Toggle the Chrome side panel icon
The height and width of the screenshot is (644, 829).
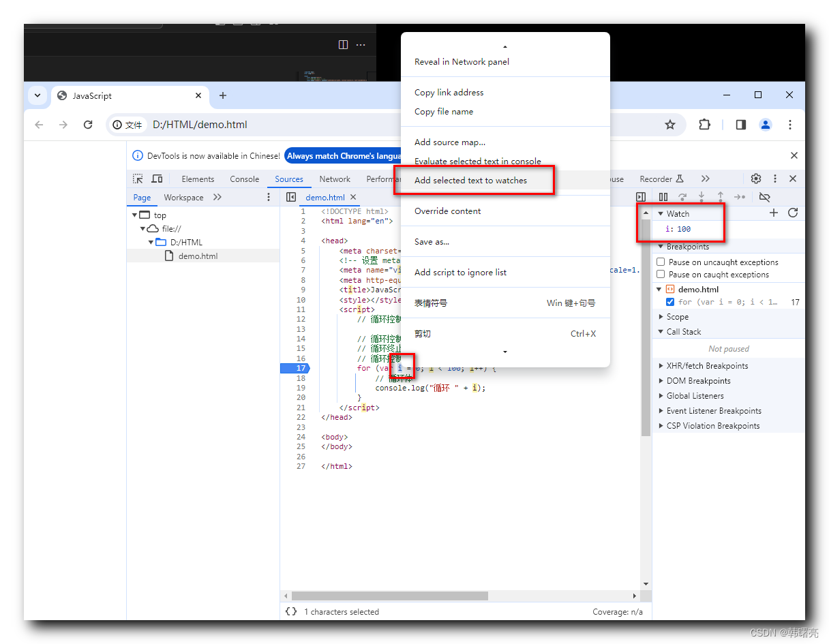pos(741,125)
